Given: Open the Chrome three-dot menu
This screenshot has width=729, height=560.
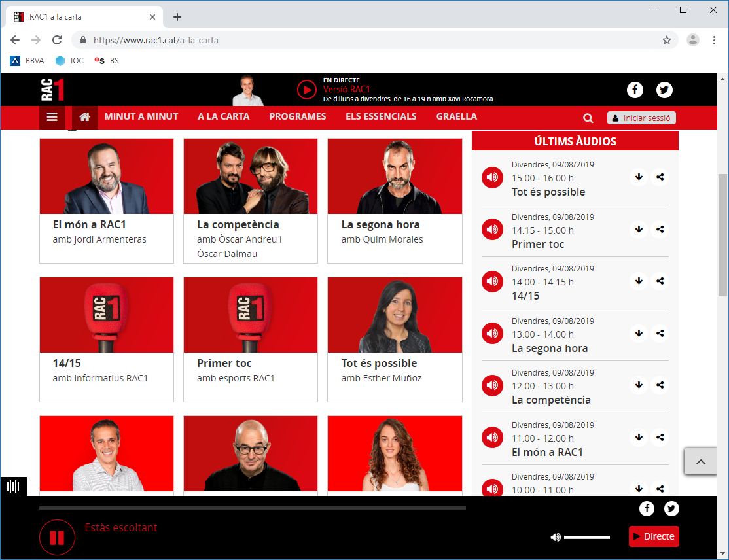Looking at the screenshot, I should (x=714, y=40).
